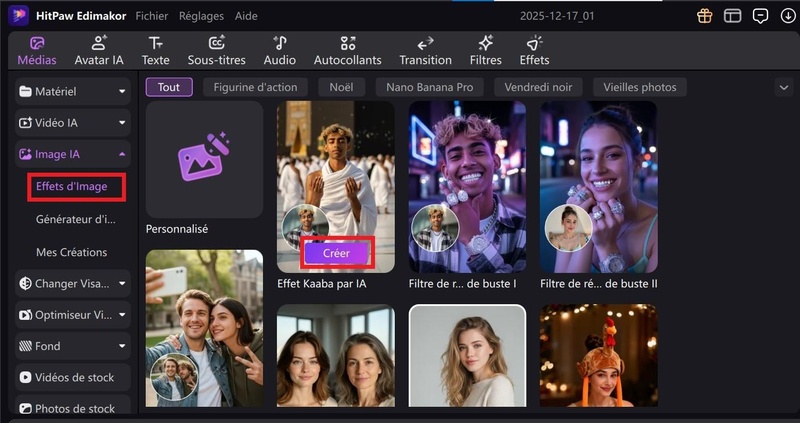The height and width of the screenshot is (423, 800).
Task: Click the project name 2025-12-17_01
Action: [557, 16]
